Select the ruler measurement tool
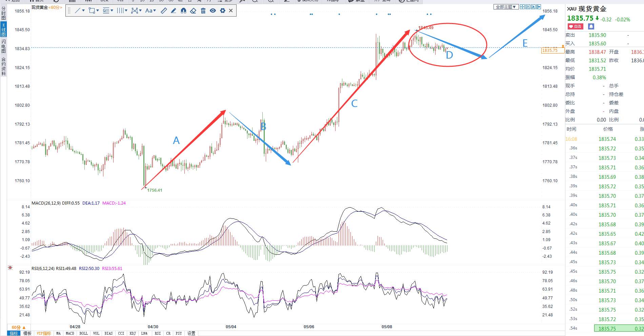The width and height of the screenshot is (644, 336). pyautogui.click(x=164, y=11)
